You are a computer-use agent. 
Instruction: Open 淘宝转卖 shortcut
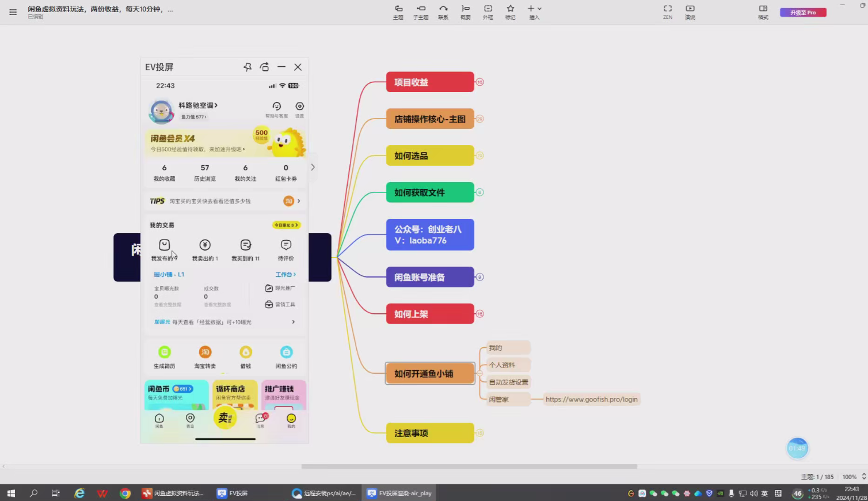[x=205, y=357]
